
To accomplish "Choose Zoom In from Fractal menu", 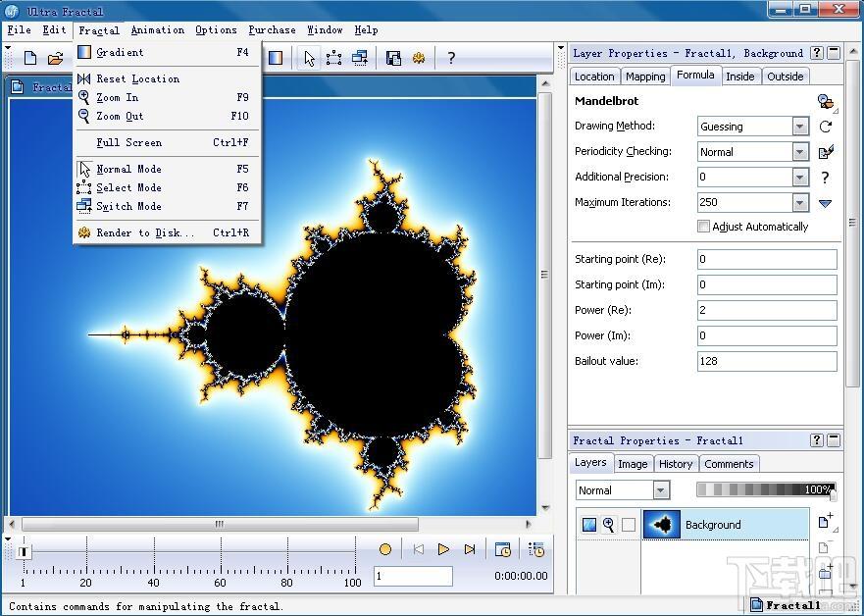I will tap(166, 97).
